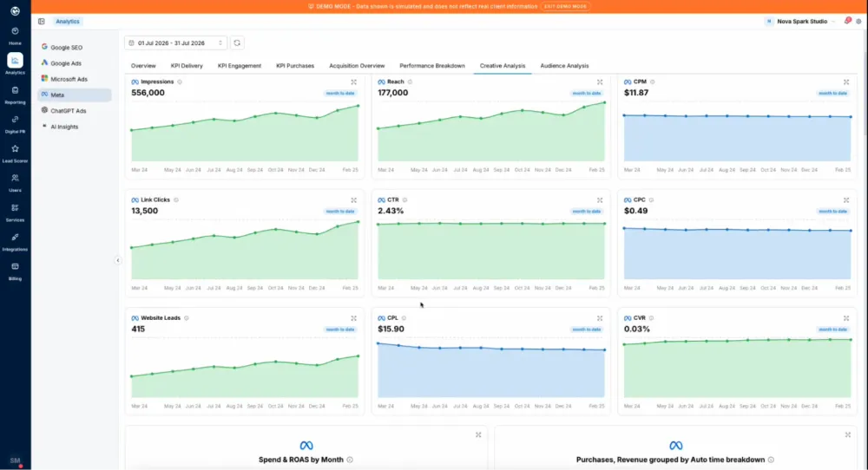
Task: Select Meta in the source list
Action: [x=74, y=95]
